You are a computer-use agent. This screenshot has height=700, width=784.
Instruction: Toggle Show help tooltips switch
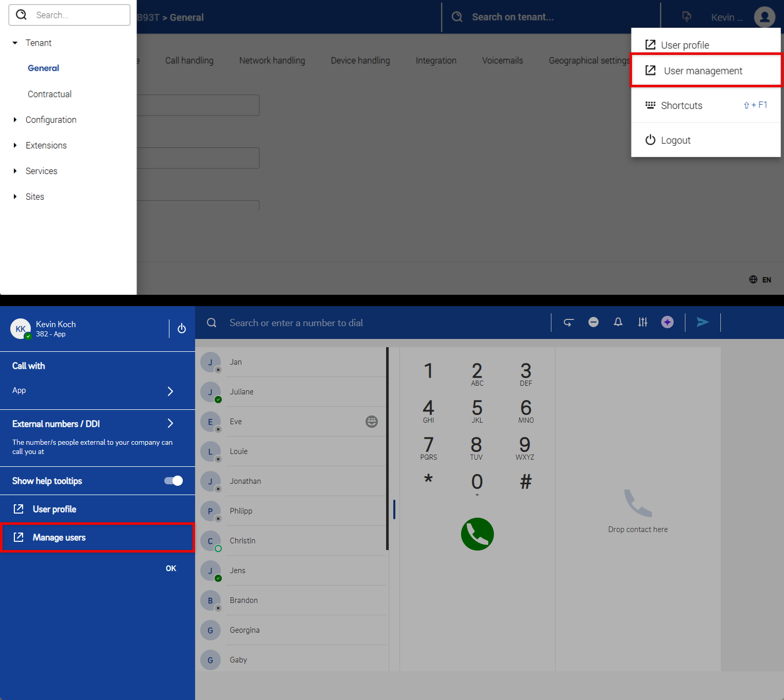[x=174, y=481]
